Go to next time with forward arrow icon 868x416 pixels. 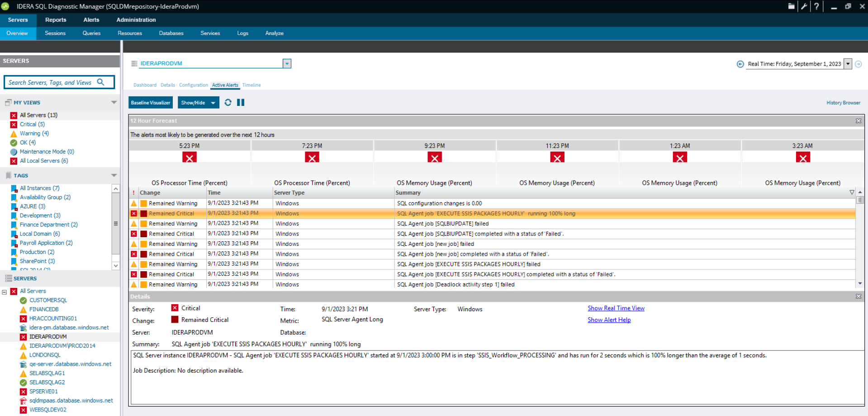(x=859, y=64)
